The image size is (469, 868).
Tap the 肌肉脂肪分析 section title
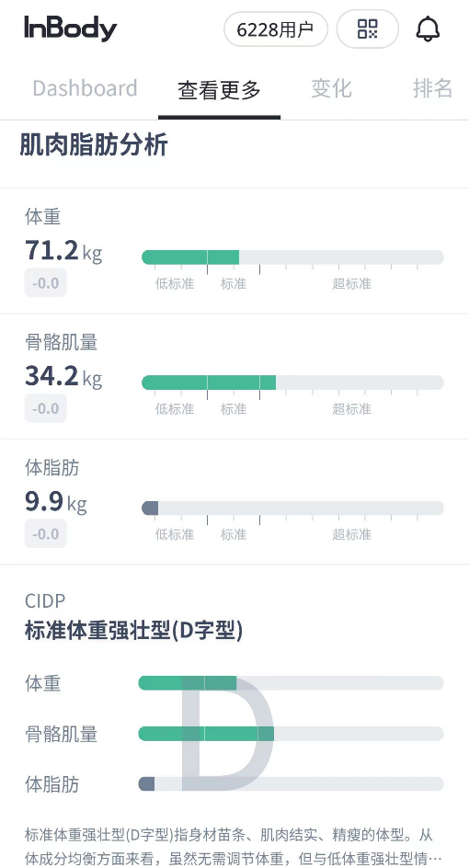pos(94,145)
